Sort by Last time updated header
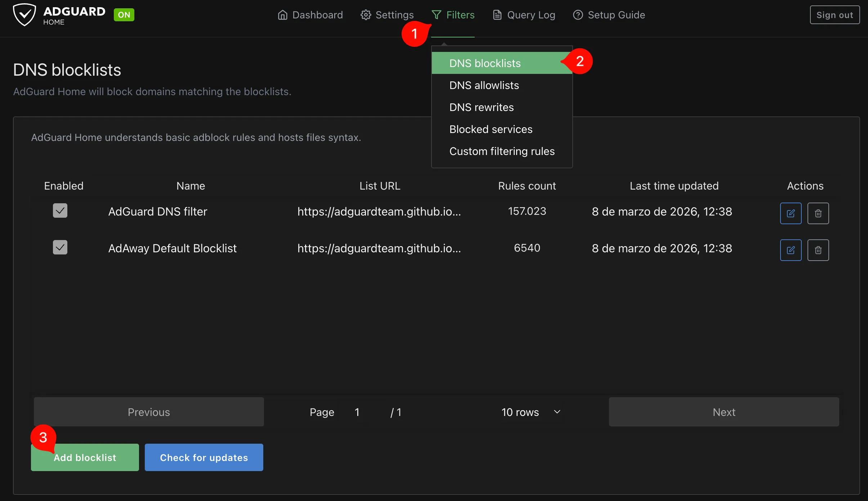Viewport: 868px width, 501px height. tap(674, 186)
